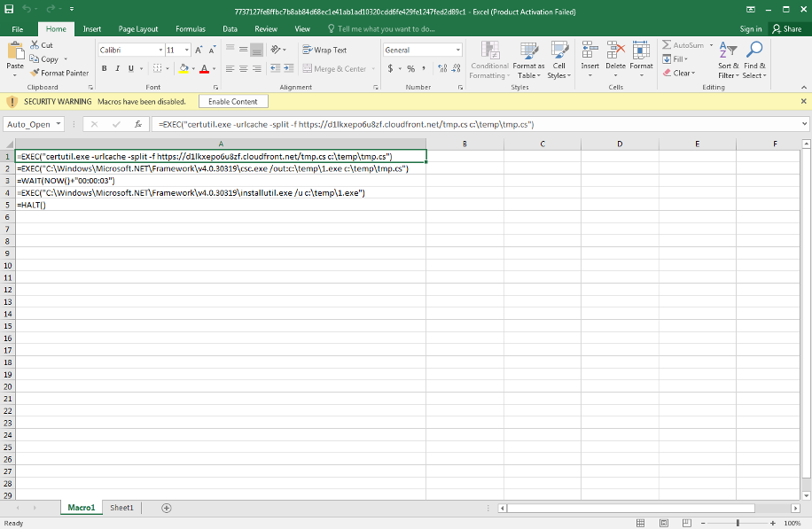Switch to the Data tab

pos(230,29)
